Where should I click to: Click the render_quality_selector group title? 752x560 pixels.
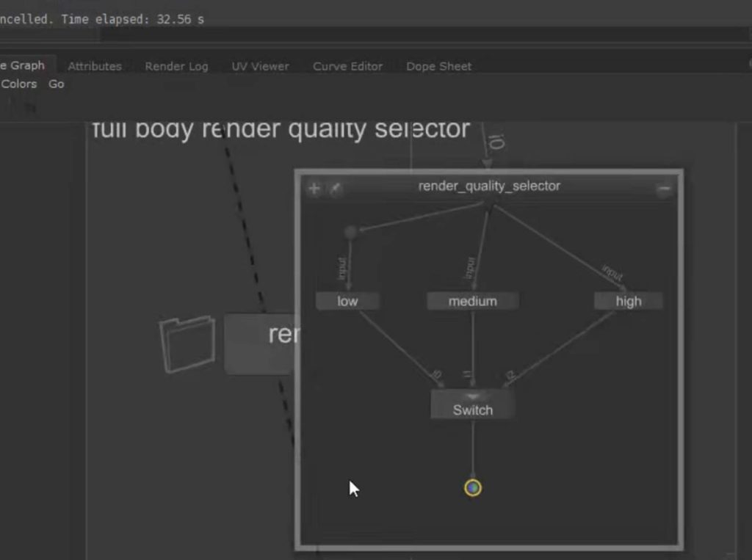(489, 186)
